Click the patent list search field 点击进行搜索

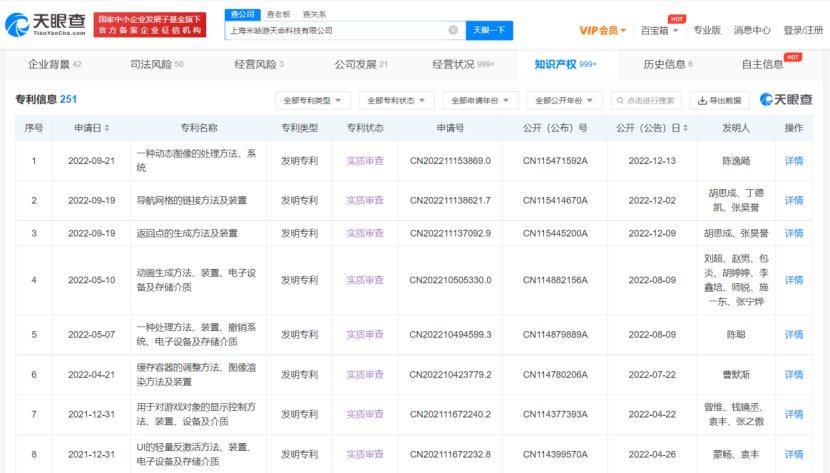click(x=646, y=101)
